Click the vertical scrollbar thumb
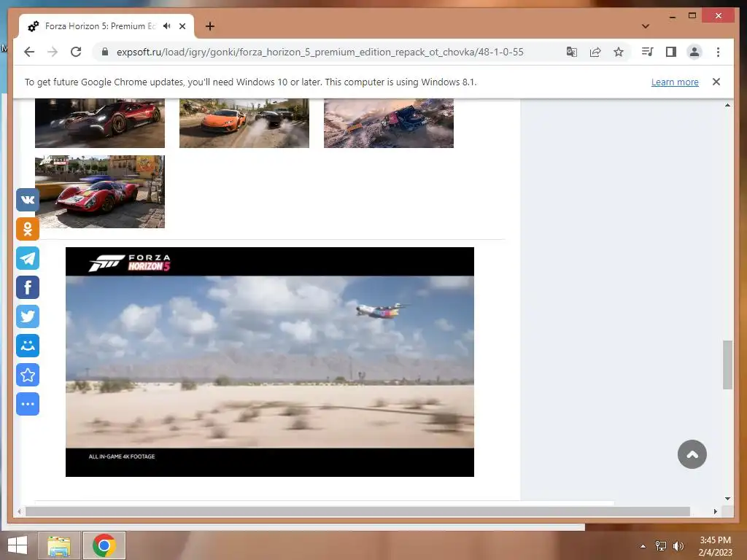Image resolution: width=747 pixels, height=560 pixels. (x=727, y=365)
